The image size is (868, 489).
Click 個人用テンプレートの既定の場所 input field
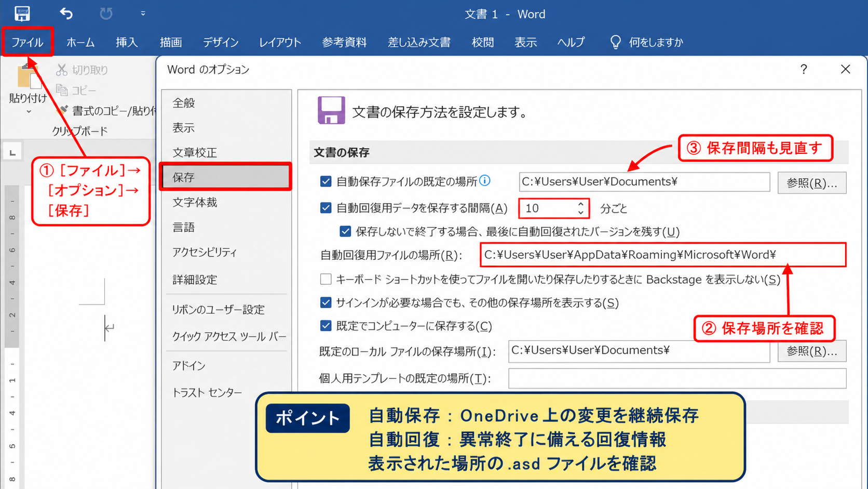click(x=677, y=378)
